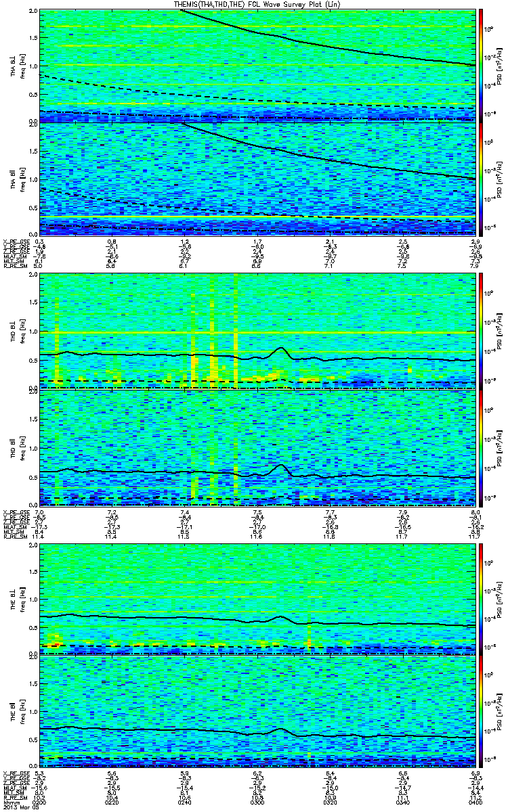Click the THE B-perpendicular spectrogram panel

point(257,599)
